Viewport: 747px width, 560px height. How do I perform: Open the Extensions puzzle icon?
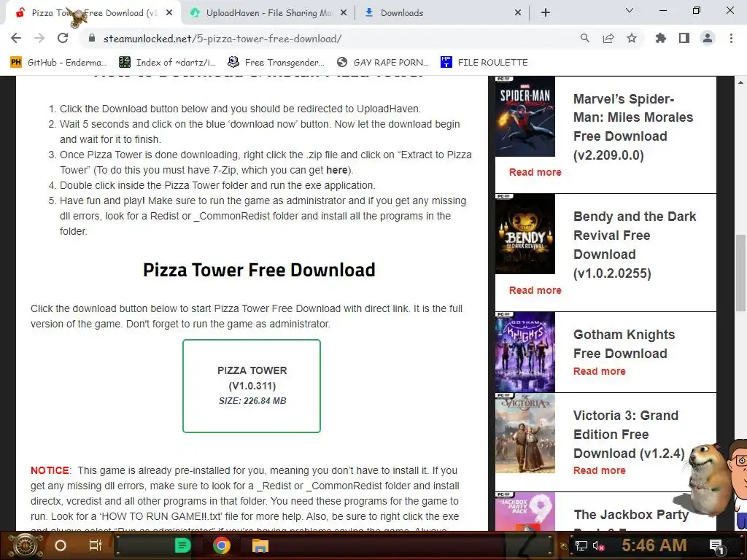(661, 39)
